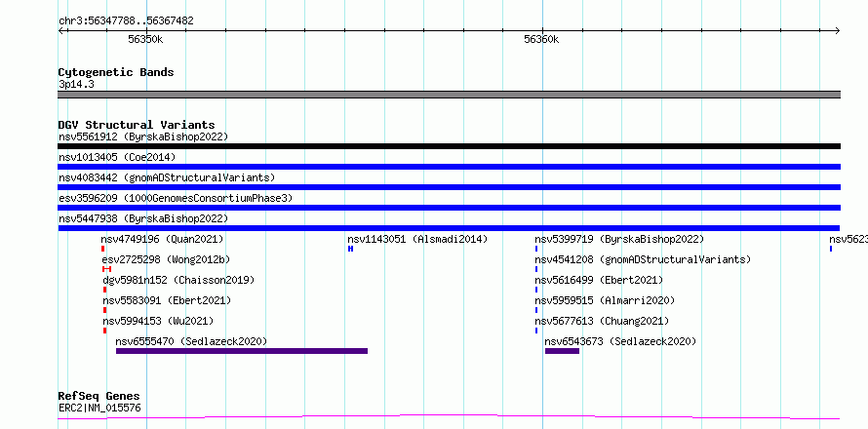
Task: Click the nsv6555470 purple variant bar
Action: click(242, 351)
